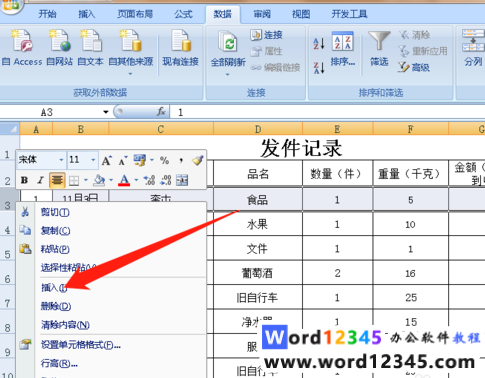Choose Insert (插入) from context menu
The height and width of the screenshot is (378, 485).
[111, 287]
